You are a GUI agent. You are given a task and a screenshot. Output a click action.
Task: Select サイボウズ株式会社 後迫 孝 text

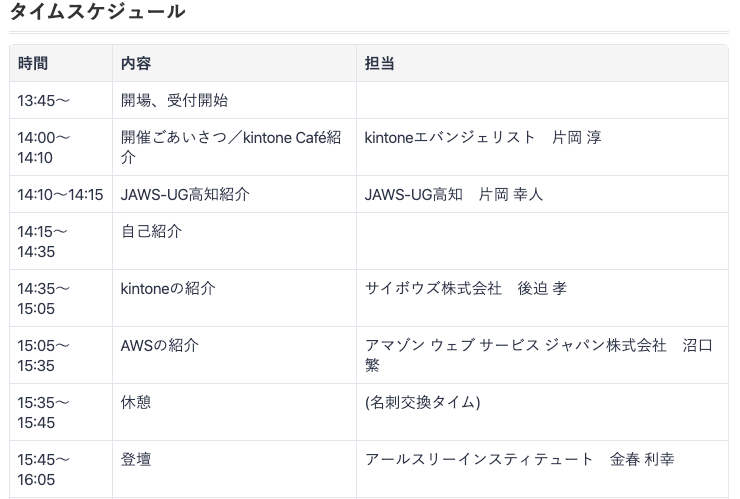pyautogui.click(x=466, y=288)
